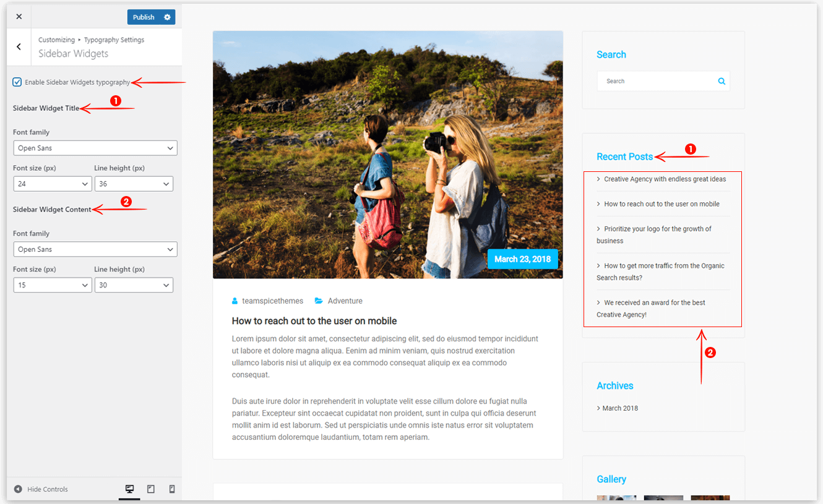
Task: Click the Gallery widget title
Action: 611,479
